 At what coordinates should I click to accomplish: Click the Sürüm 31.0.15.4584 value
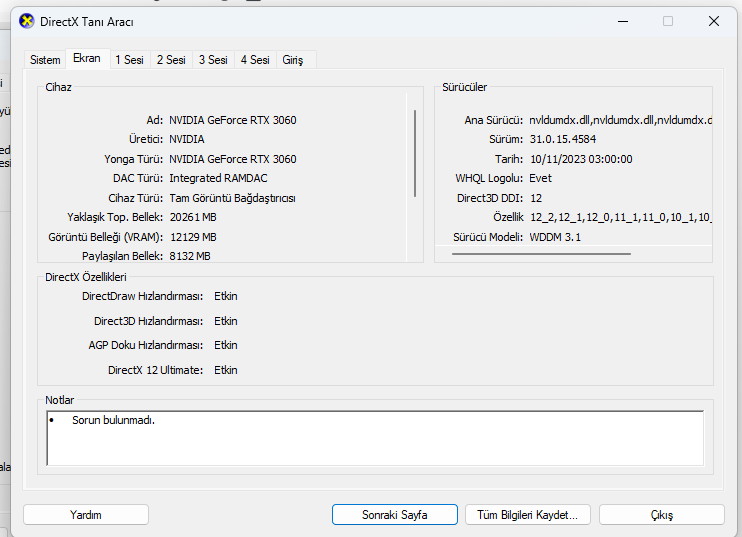click(x=563, y=140)
